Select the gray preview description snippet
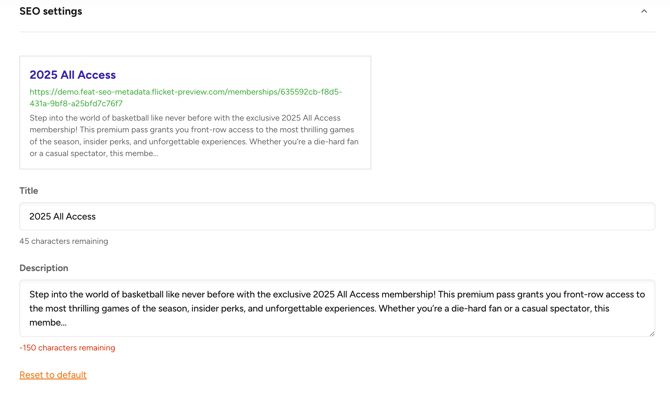Screen dimensions: 670x404 [x=194, y=136]
